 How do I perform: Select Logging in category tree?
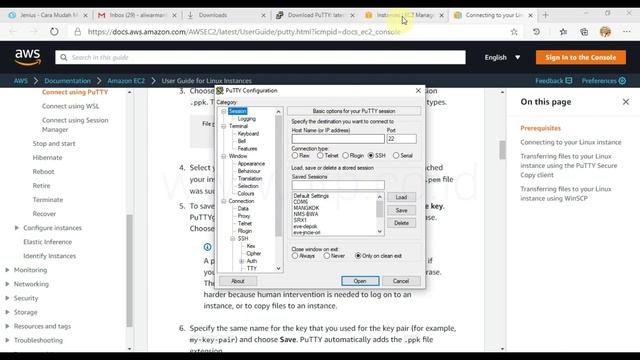click(247, 119)
